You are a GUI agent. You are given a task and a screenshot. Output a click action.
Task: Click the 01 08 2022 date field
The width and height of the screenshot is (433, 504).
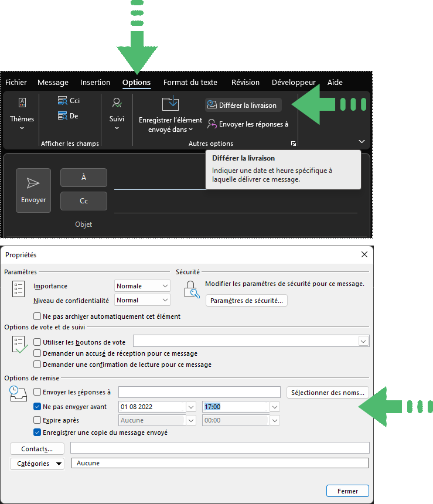(x=152, y=407)
